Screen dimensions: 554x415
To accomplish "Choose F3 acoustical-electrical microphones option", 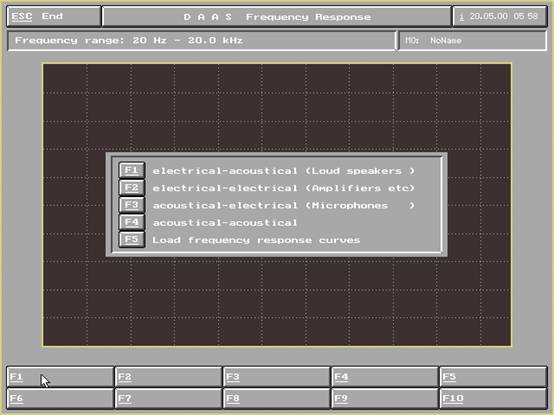I will click(132, 205).
